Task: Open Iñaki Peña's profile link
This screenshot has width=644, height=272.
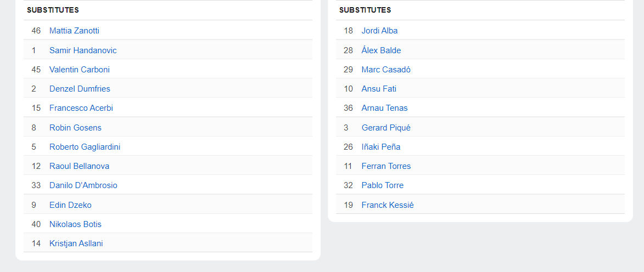Action: [381, 147]
